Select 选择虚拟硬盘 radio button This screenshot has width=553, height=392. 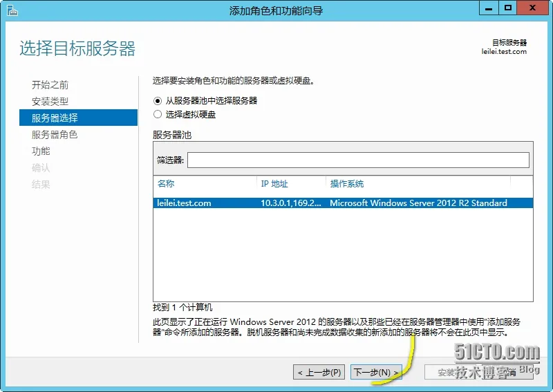click(158, 114)
